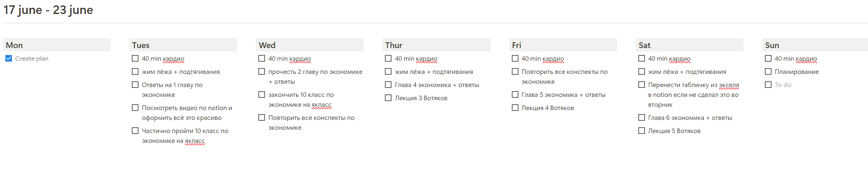
Task: Check '40 min кардио' under Sat
Action: click(x=642, y=58)
